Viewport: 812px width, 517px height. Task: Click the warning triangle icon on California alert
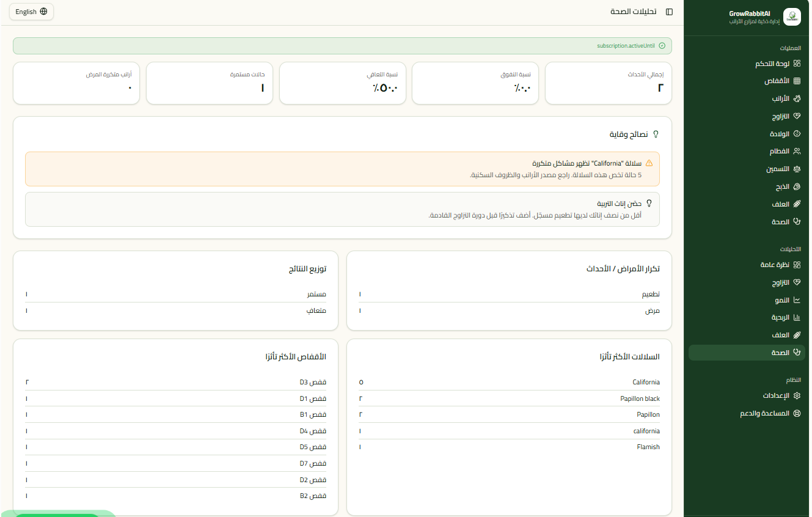click(x=649, y=163)
